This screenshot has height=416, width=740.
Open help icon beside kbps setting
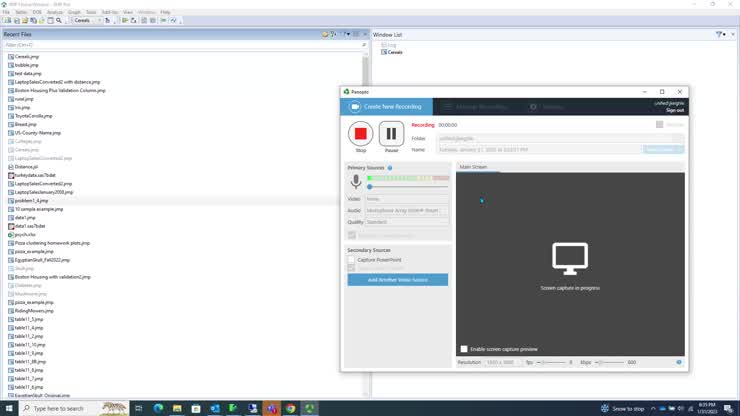[x=679, y=362]
